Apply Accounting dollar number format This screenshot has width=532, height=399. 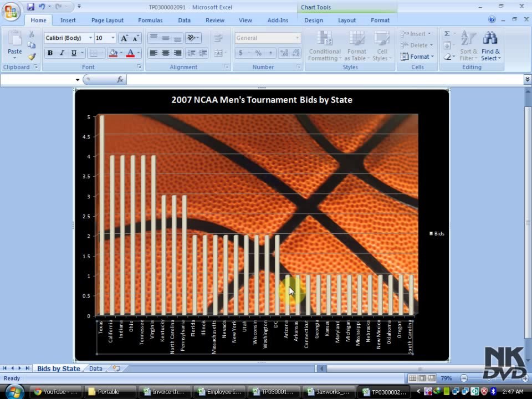point(241,53)
